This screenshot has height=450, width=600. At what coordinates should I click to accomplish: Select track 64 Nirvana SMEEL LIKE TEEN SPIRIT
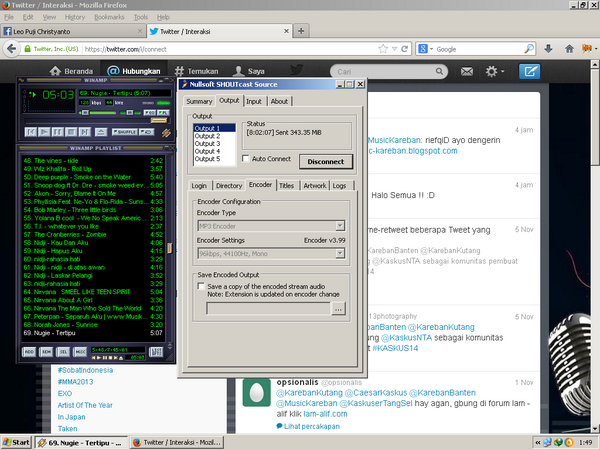[x=93, y=292]
